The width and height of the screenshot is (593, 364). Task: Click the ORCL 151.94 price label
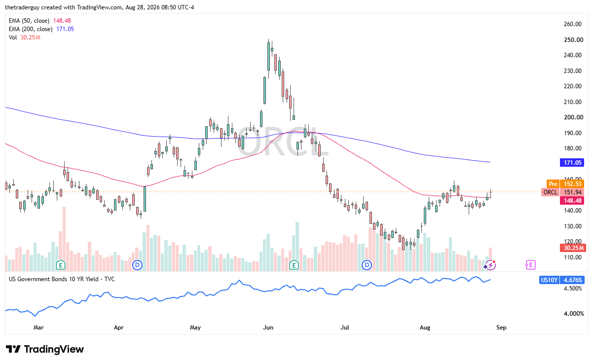pyautogui.click(x=563, y=192)
